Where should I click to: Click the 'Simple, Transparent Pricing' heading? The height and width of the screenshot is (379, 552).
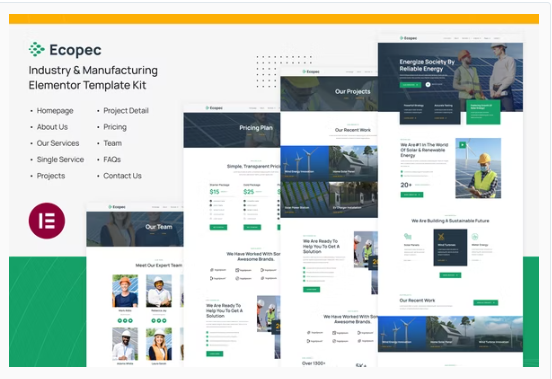coord(253,166)
